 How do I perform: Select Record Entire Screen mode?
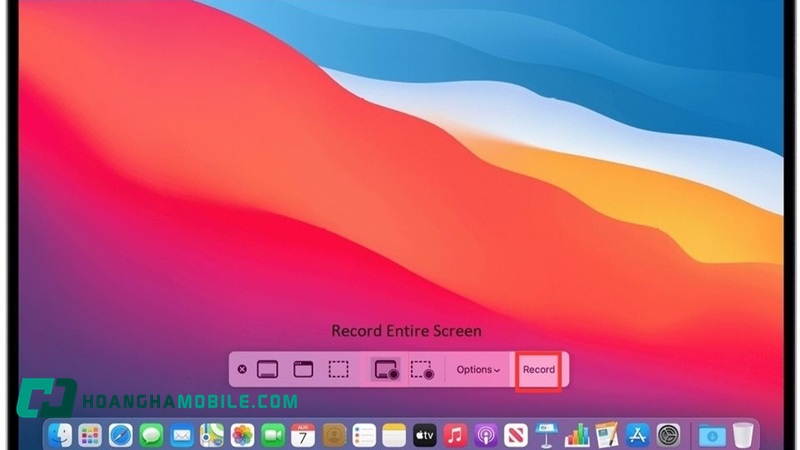pyautogui.click(x=386, y=369)
